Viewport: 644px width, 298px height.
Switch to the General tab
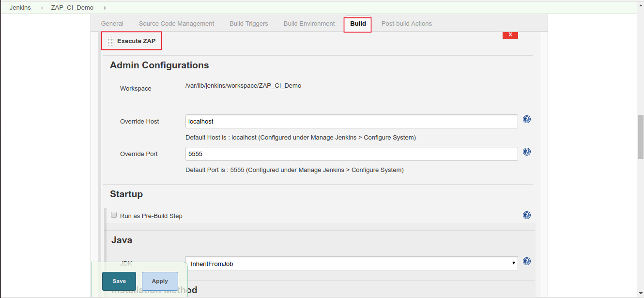(x=112, y=23)
